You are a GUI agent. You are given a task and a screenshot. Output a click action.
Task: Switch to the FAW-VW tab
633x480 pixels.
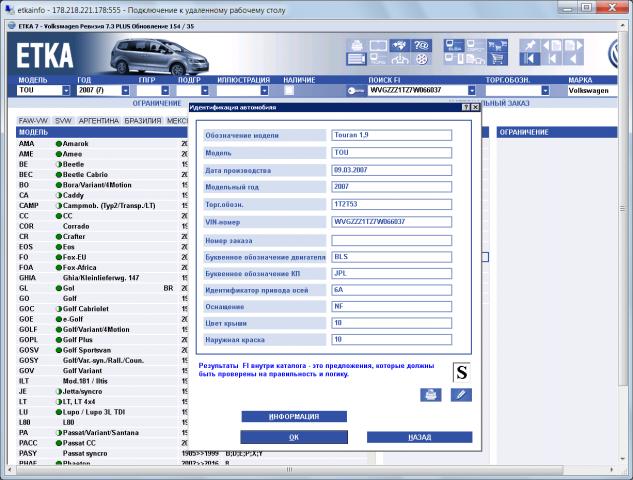pyautogui.click(x=33, y=121)
